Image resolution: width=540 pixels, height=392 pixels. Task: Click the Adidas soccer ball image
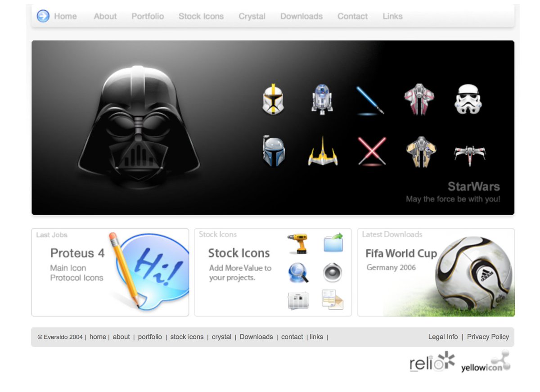coord(473,272)
